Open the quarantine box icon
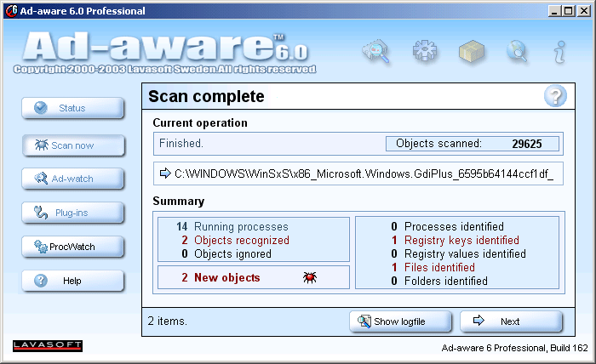596x364 pixels. pos(471,52)
